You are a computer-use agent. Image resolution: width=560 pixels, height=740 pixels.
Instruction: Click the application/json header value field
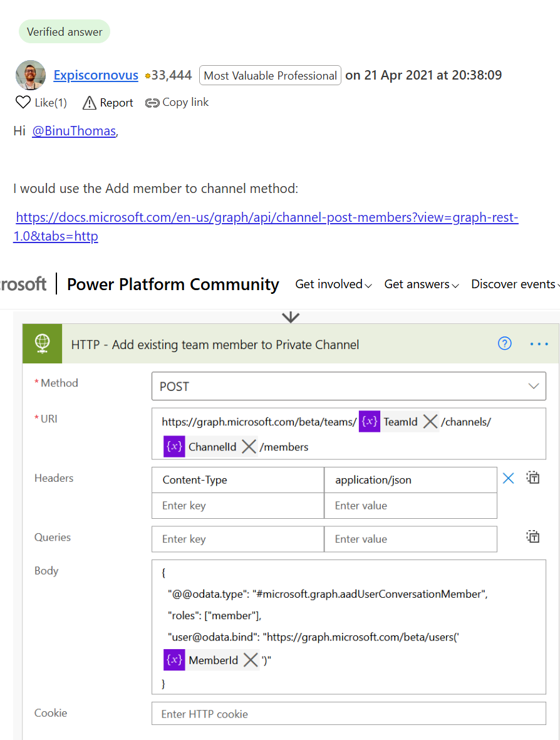(x=410, y=480)
